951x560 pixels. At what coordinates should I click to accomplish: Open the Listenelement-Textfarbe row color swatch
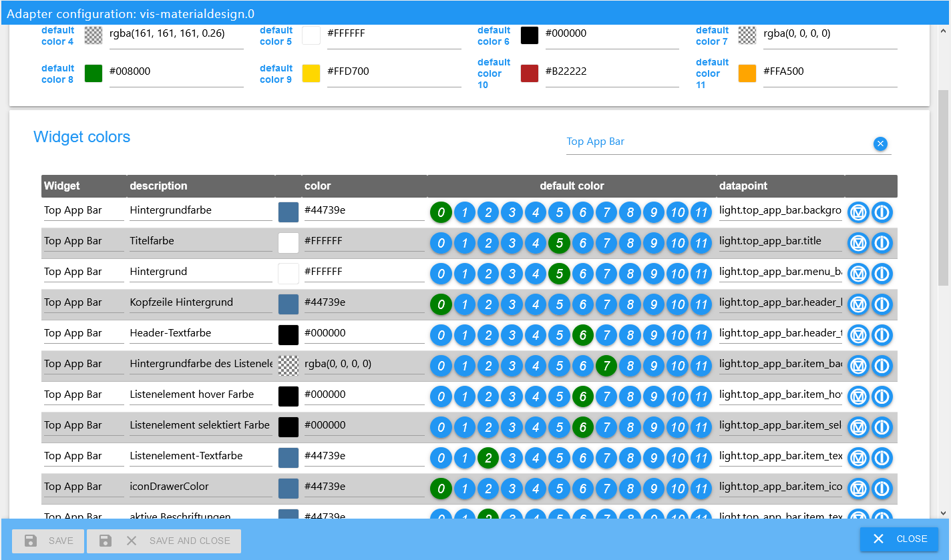[x=289, y=458]
